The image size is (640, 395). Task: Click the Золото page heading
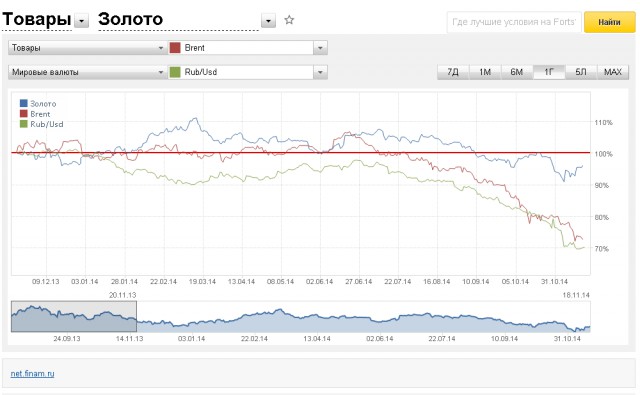coord(131,19)
